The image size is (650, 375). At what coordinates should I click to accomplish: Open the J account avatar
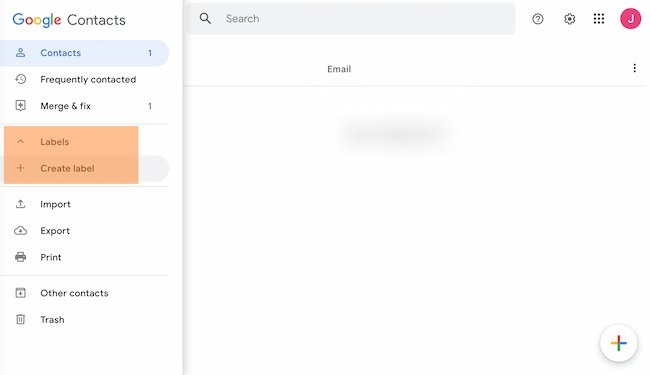click(x=630, y=19)
